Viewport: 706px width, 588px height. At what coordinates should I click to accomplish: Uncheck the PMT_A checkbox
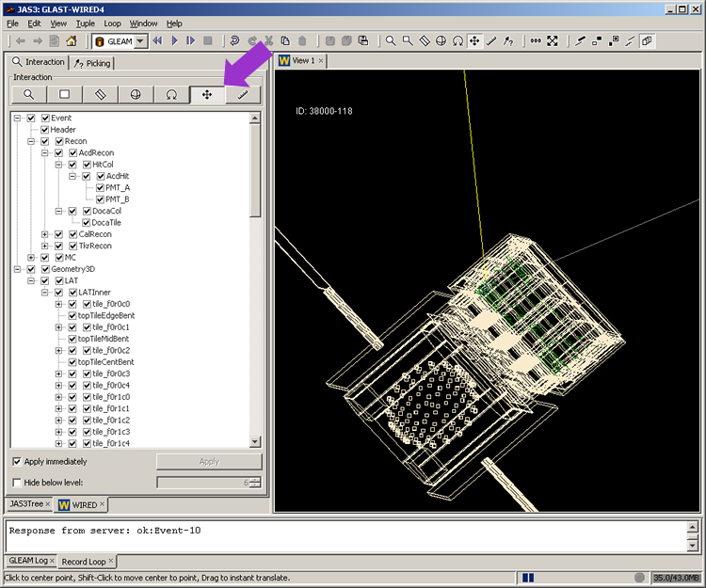[x=100, y=187]
